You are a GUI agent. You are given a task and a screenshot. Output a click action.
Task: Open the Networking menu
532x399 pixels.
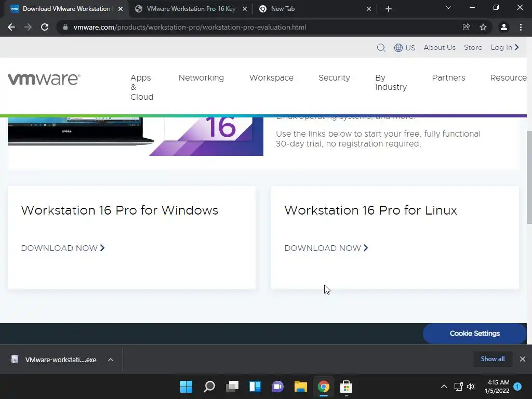pos(201,78)
